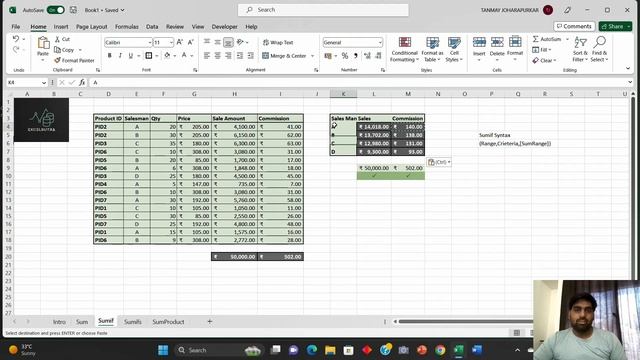Click the AutoSum sigma button
The image size is (640, 360).
click(x=536, y=39)
